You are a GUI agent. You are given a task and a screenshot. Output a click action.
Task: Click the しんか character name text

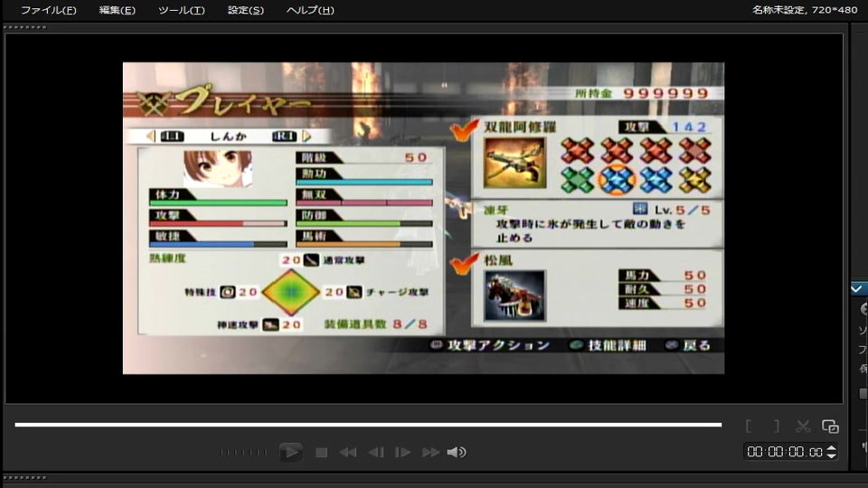pos(229,136)
